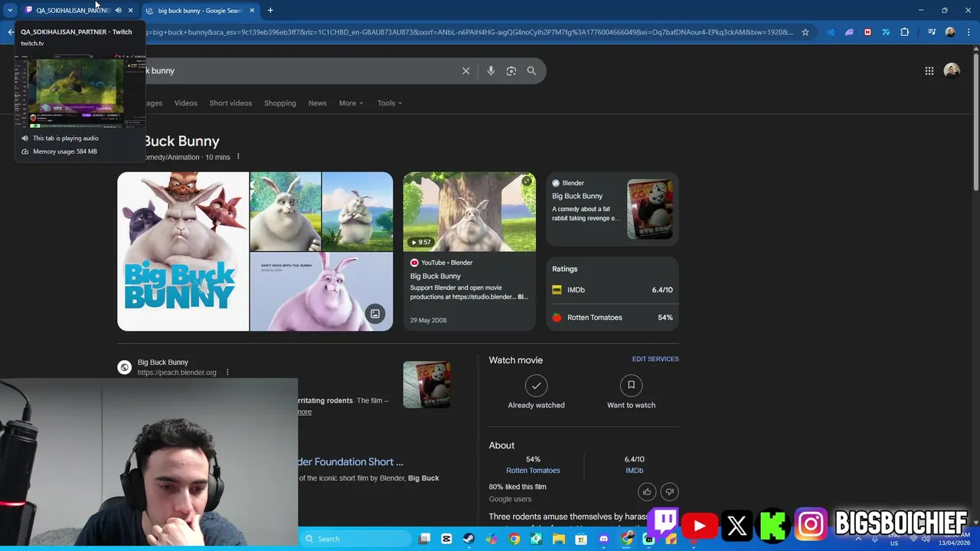Play the 9:57 YouTube video thumbnail
980x551 pixels.
[x=469, y=211]
